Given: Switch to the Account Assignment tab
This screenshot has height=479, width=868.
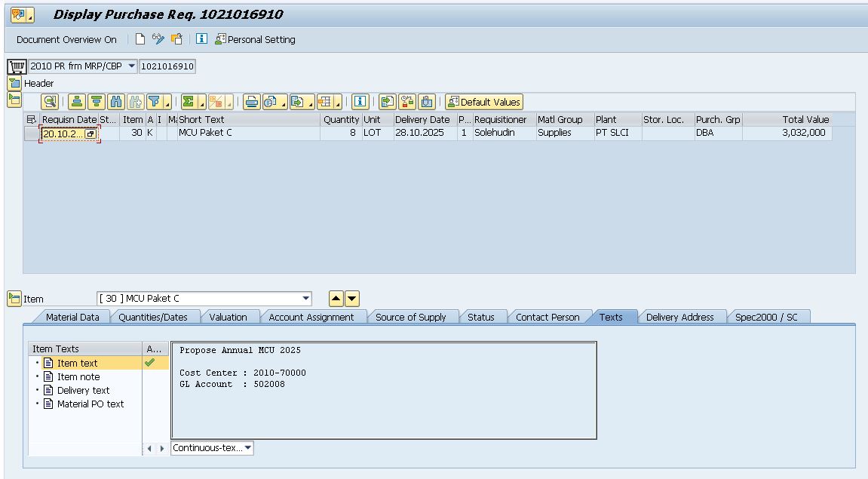Looking at the screenshot, I should pos(311,317).
